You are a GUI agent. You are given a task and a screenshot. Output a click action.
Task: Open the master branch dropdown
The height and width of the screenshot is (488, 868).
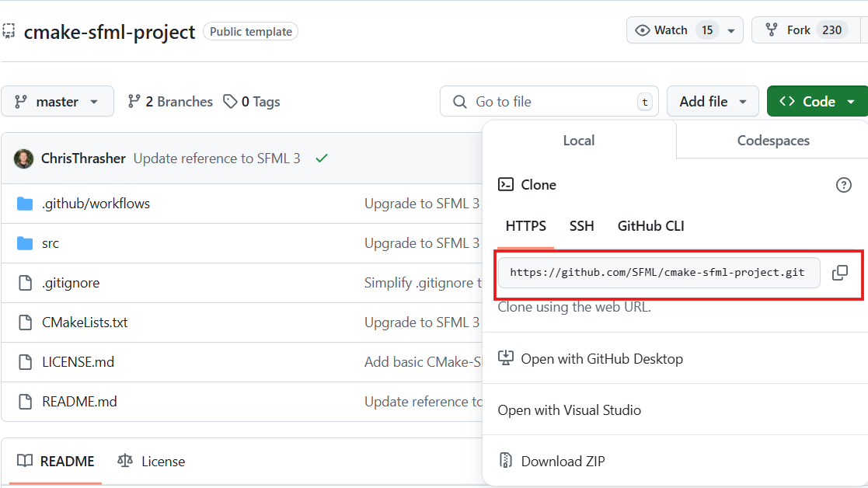pos(58,101)
